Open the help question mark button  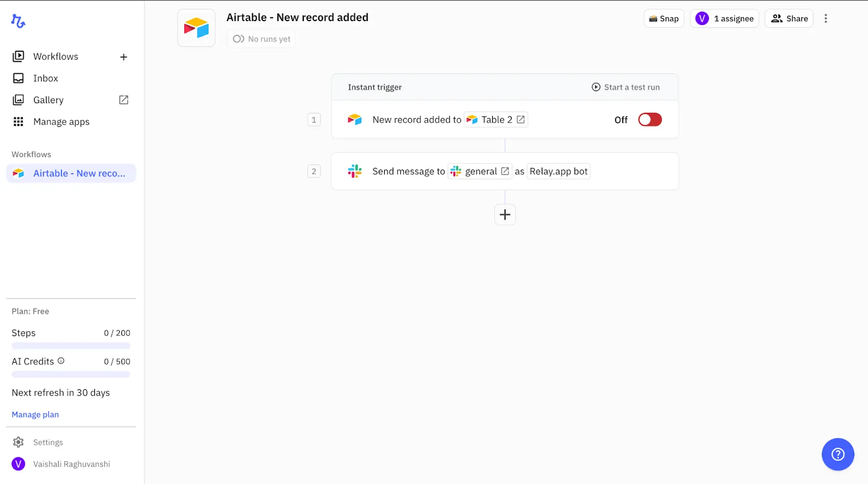[x=838, y=454]
